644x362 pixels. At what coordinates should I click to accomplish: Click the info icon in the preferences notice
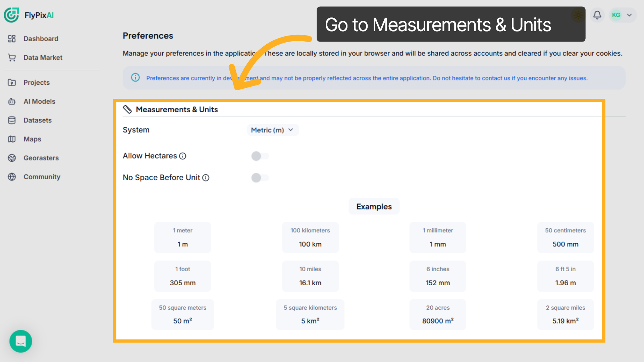[135, 77]
